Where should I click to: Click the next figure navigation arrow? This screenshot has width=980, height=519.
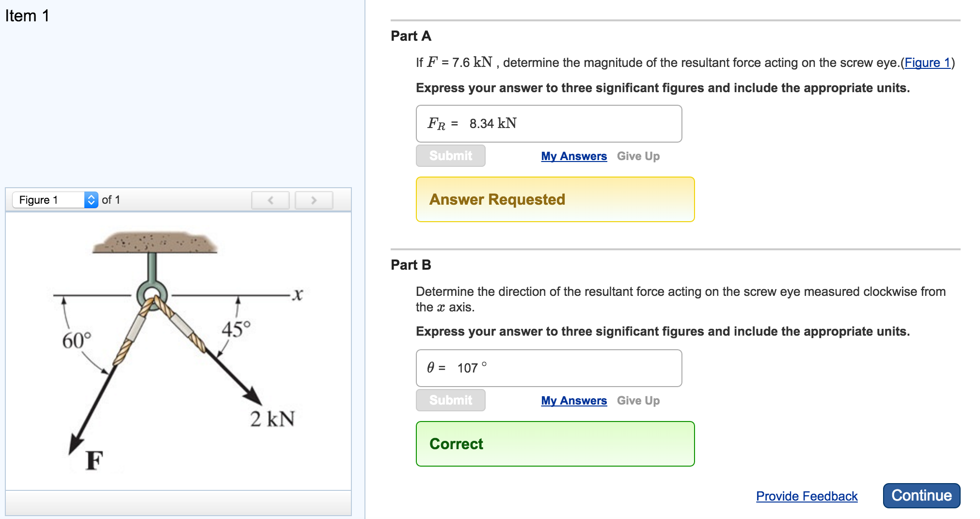[x=314, y=199]
